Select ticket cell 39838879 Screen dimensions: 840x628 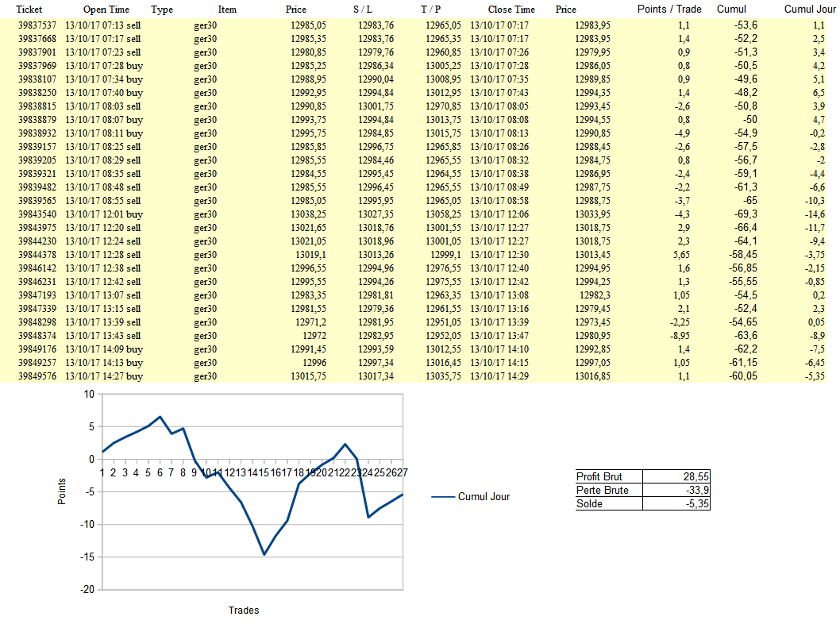[37, 120]
